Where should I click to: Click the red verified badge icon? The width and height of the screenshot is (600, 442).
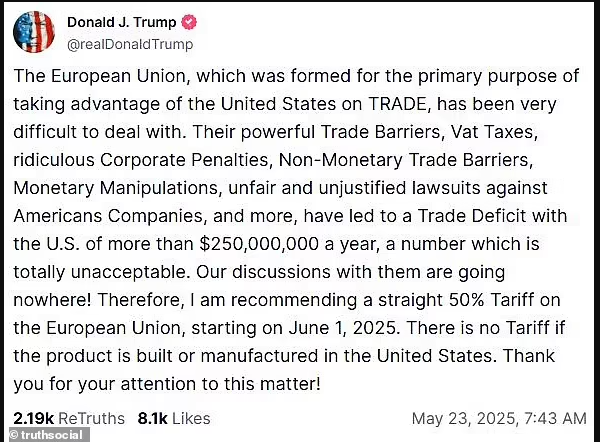click(188, 22)
